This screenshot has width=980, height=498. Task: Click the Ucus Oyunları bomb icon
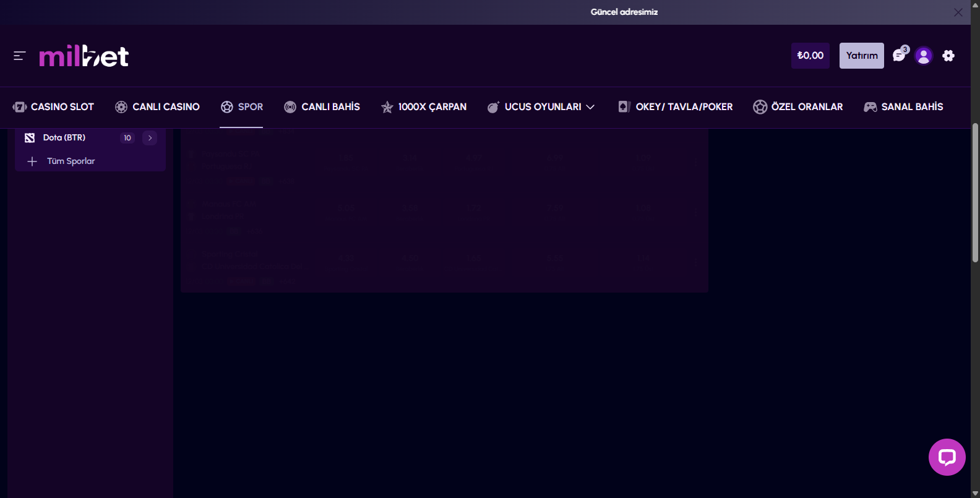tap(493, 107)
